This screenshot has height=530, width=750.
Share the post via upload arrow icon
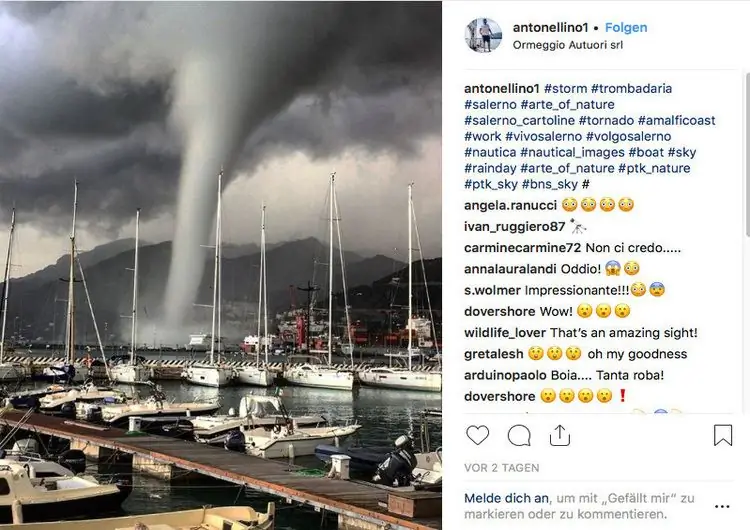point(560,435)
